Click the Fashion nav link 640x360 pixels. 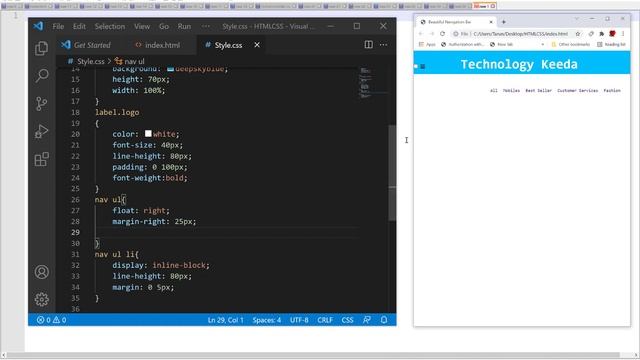[612, 91]
